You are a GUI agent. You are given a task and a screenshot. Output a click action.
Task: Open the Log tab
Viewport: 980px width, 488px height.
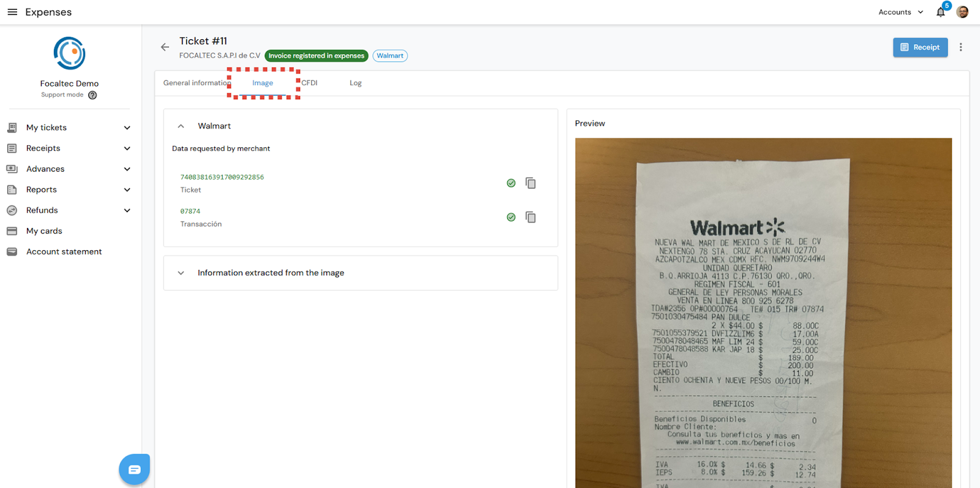pos(356,83)
